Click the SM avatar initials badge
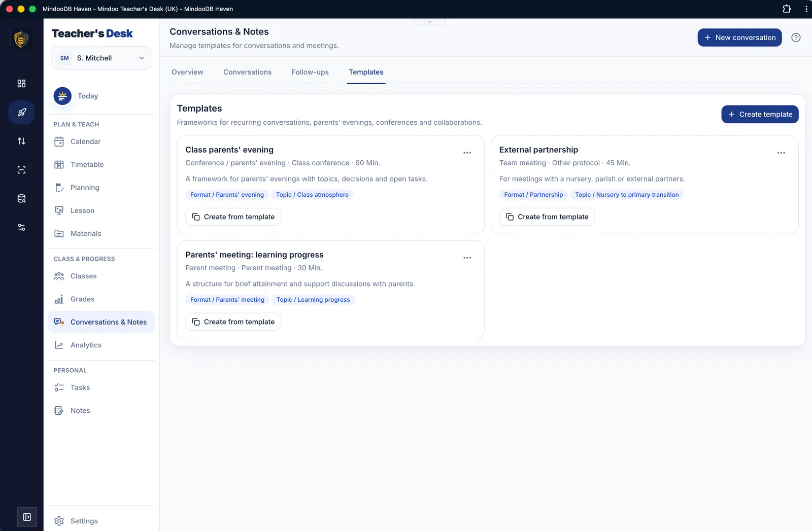The height and width of the screenshot is (531, 812). point(64,58)
